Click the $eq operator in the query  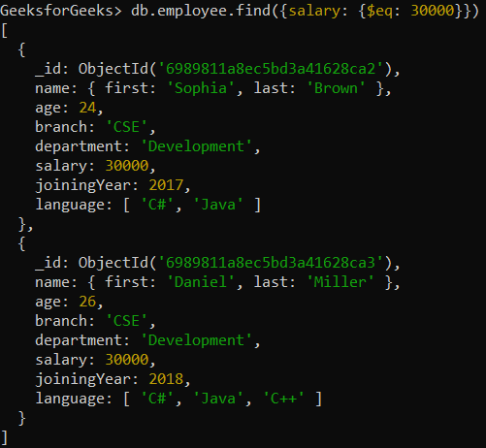tap(379, 12)
